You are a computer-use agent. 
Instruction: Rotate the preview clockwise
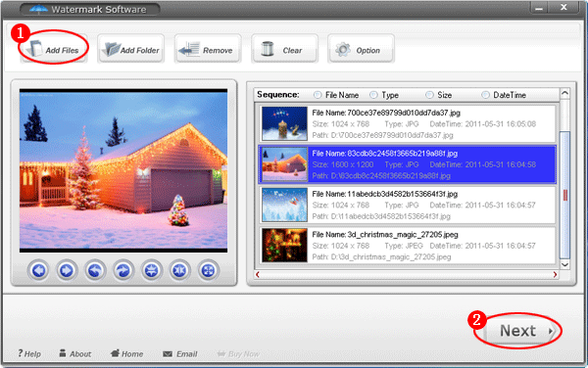123,270
